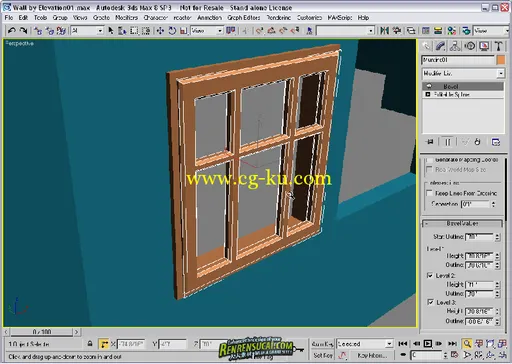Click the Mirror tool icon
Viewport: 512px width, 364px height.
point(384,31)
